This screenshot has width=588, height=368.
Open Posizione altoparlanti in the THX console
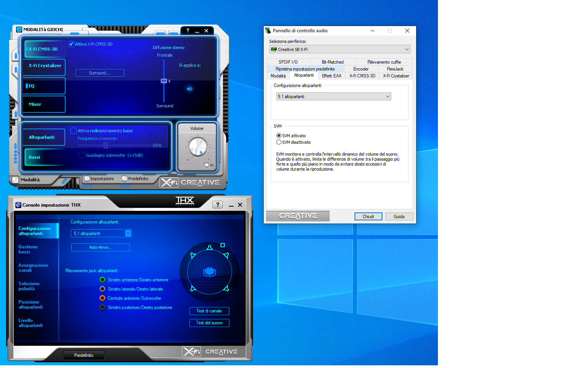click(x=31, y=305)
